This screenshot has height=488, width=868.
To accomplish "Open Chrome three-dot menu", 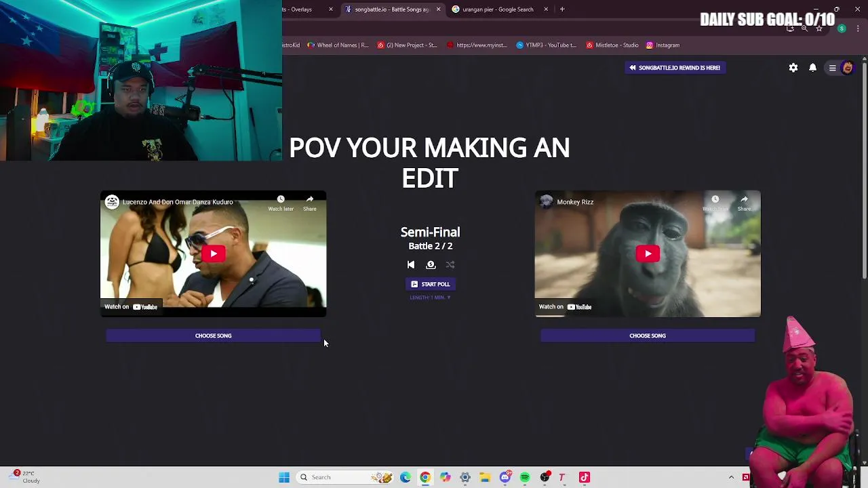I will 858,28.
